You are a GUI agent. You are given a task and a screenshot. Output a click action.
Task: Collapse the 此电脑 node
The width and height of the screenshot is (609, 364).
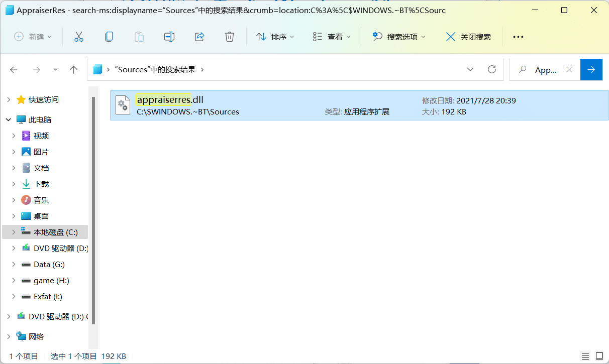pyautogui.click(x=9, y=120)
